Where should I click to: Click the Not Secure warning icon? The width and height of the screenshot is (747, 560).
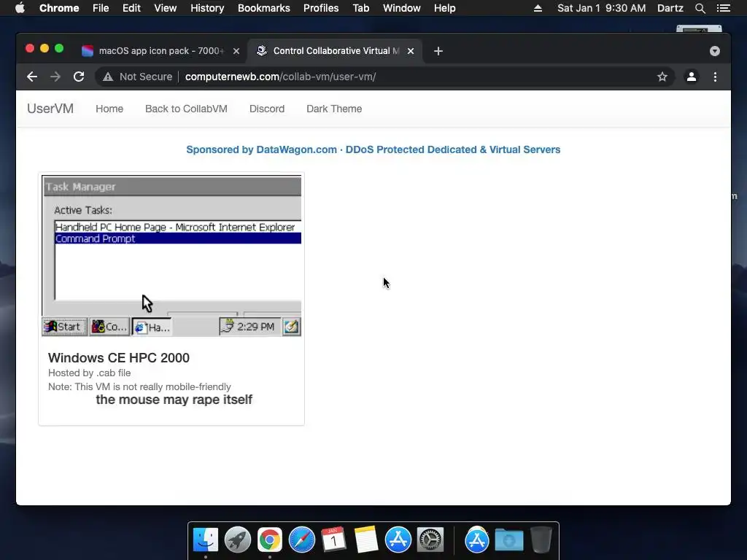click(x=108, y=77)
